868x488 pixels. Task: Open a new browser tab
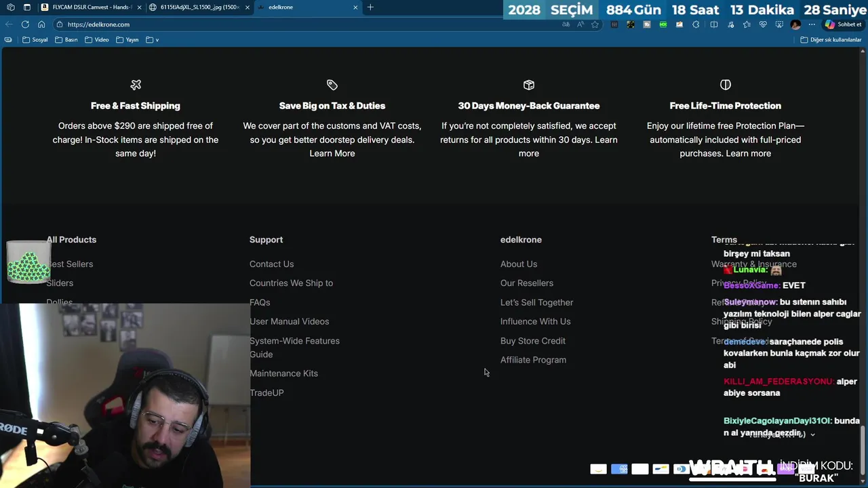click(x=370, y=7)
